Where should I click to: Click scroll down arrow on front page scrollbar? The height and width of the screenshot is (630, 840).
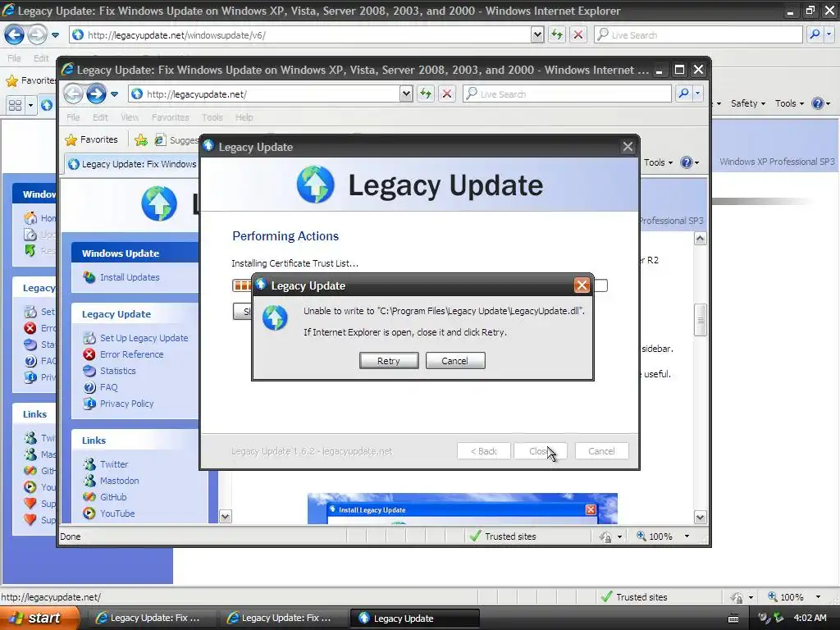click(701, 518)
